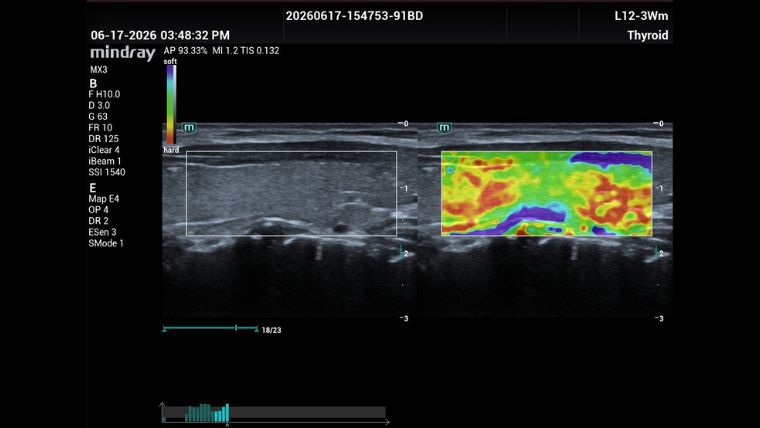Click the B mode heading

point(93,83)
